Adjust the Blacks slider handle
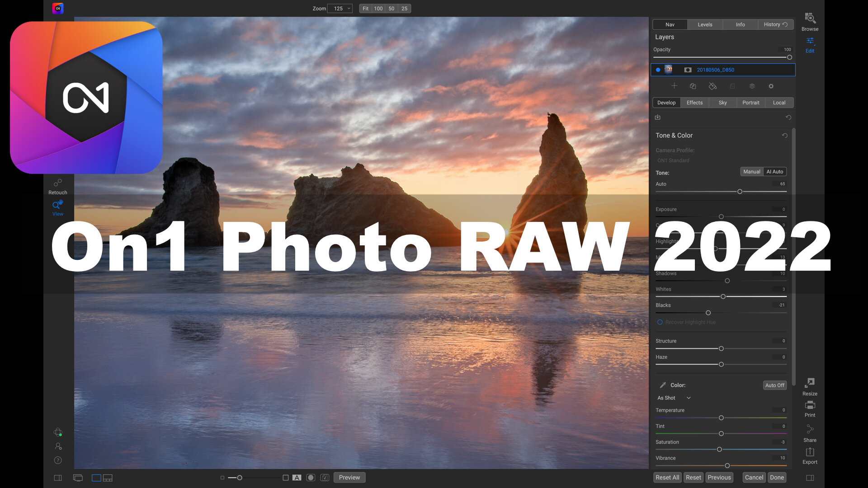 708,313
